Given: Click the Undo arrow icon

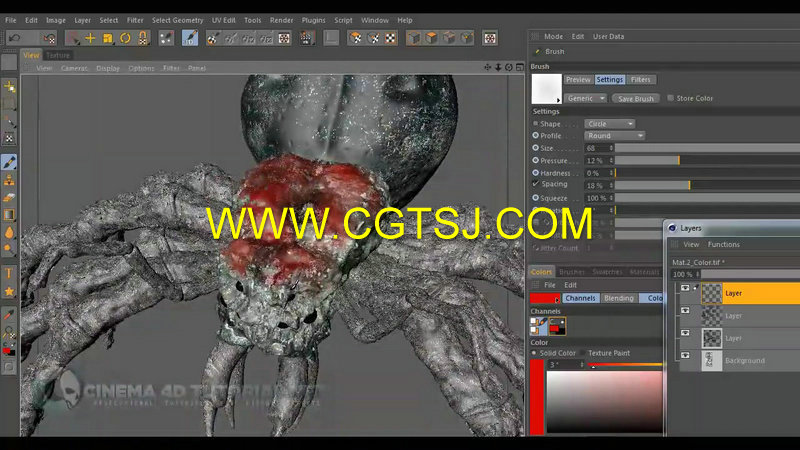Looking at the screenshot, I should click(x=15, y=38).
